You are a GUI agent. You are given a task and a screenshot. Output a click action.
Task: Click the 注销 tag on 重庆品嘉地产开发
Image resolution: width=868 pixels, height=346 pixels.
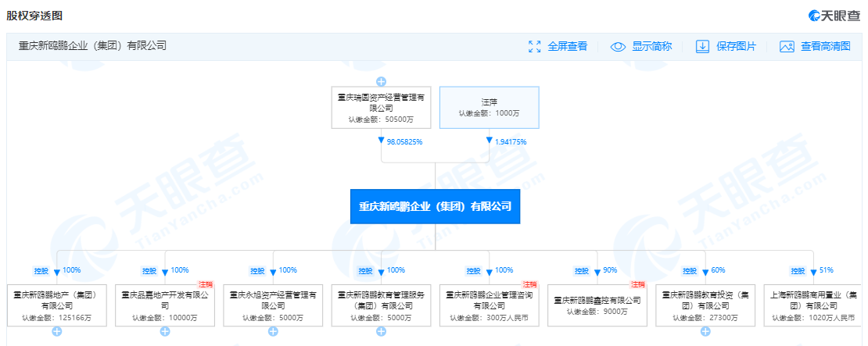click(206, 284)
